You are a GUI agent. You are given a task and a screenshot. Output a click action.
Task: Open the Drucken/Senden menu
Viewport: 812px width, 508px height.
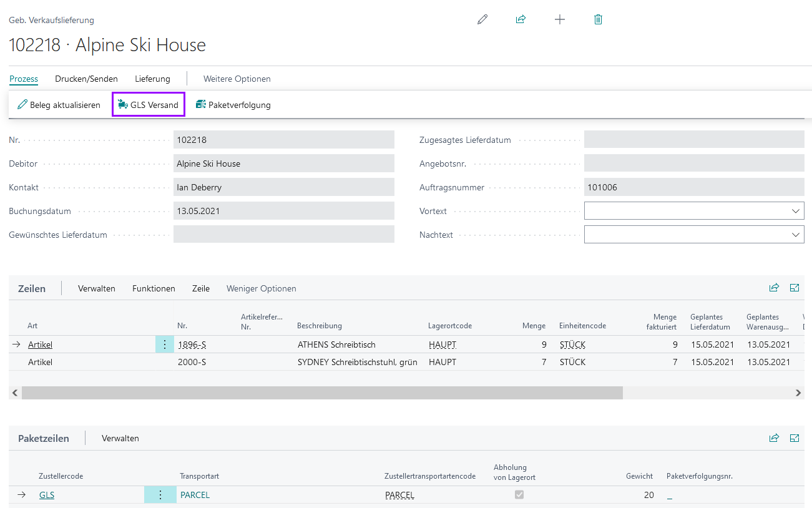pyautogui.click(x=86, y=79)
